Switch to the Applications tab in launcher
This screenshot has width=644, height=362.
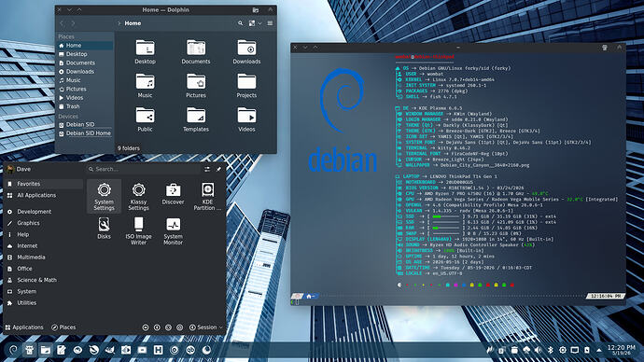pyautogui.click(x=24, y=327)
